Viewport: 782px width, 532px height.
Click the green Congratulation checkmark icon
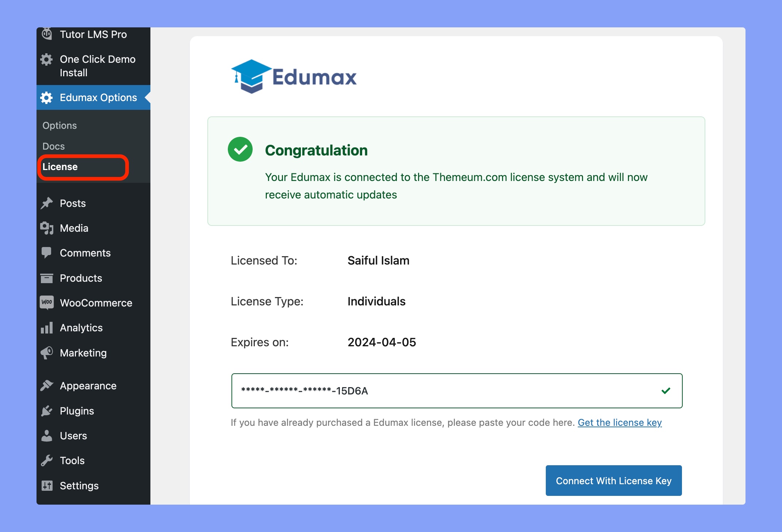[240, 149]
